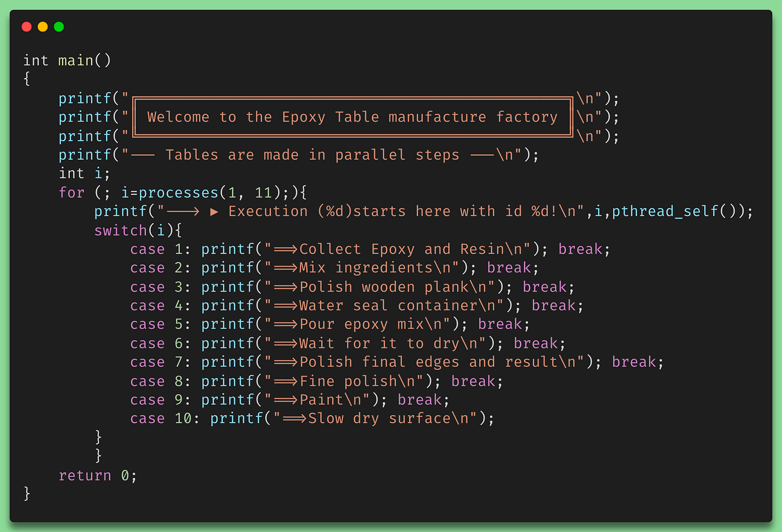Click 'Wait for it to dry' text in case 6
The image size is (782, 532).
tap(379, 343)
